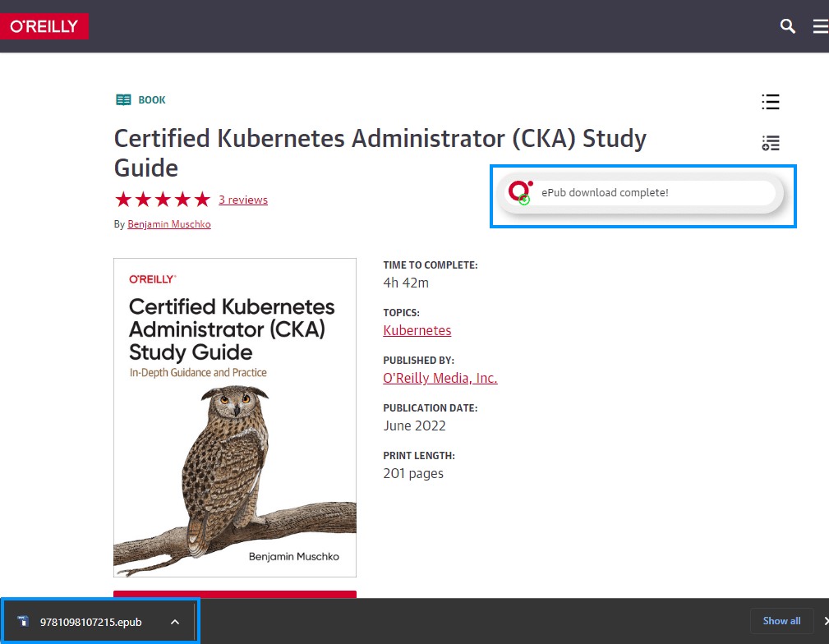Click the book cover owl thumbnail
Screen dimensions: 829x644
[x=235, y=417]
